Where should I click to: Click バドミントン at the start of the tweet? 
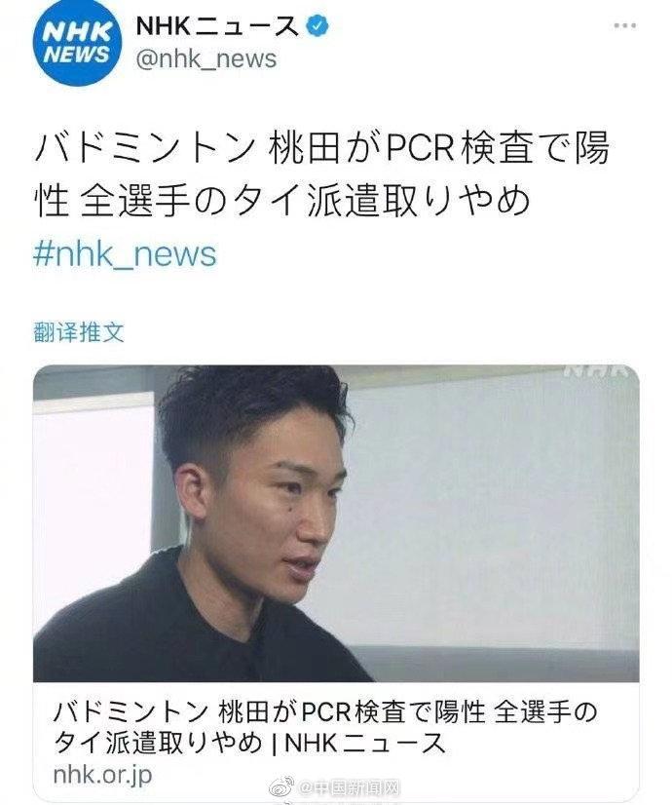tap(146, 148)
